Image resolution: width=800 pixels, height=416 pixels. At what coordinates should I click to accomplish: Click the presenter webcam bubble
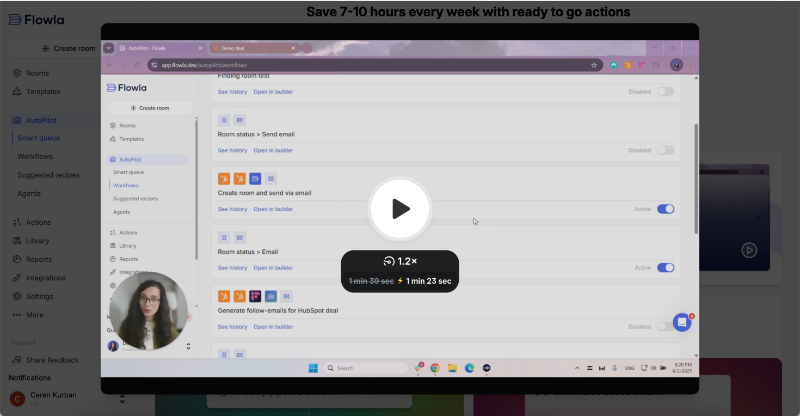point(148,311)
